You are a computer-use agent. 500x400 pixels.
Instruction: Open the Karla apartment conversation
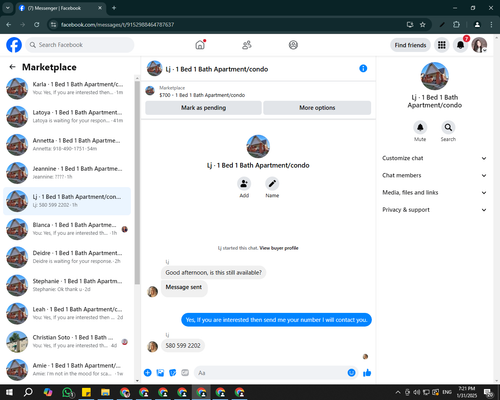coord(67,88)
